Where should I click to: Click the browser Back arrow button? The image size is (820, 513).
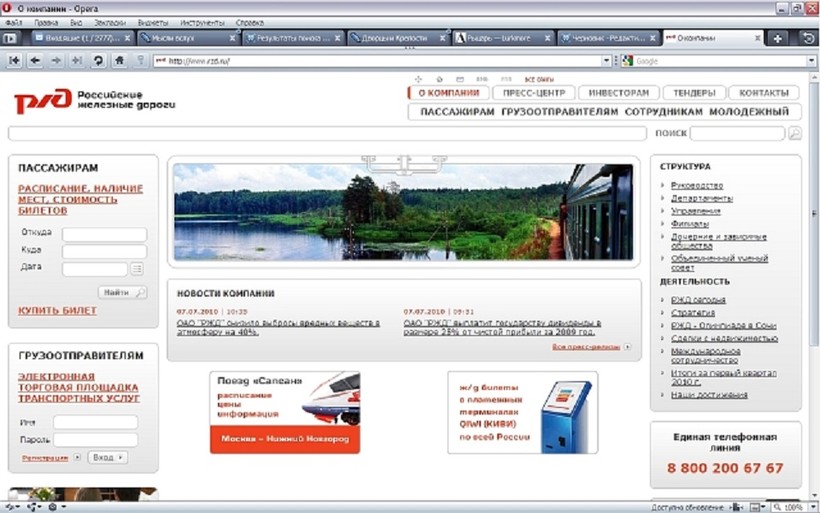point(35,61)
